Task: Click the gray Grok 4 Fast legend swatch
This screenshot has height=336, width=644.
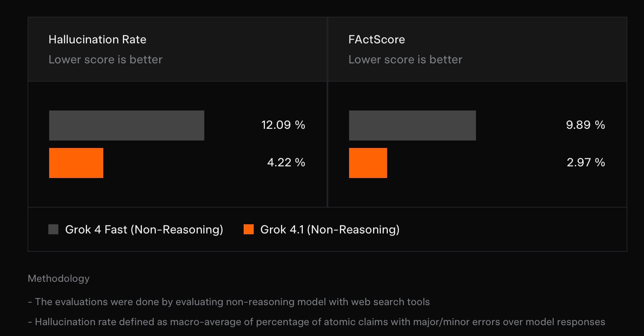Action: (53, 229)
